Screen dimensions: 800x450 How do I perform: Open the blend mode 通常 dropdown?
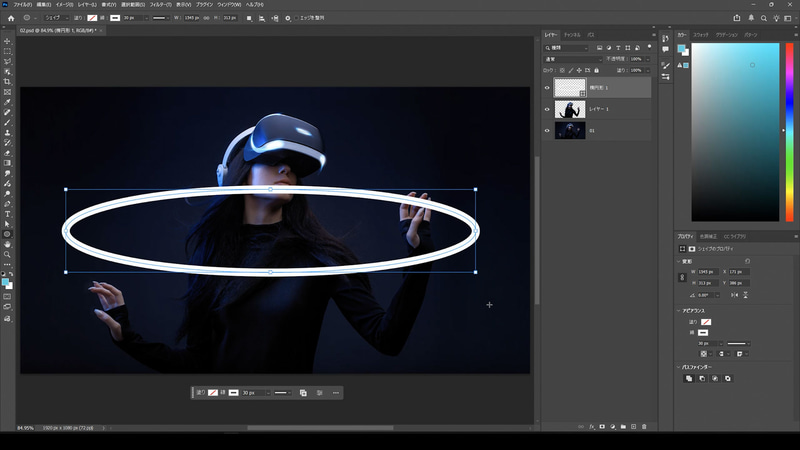(572, 59)
